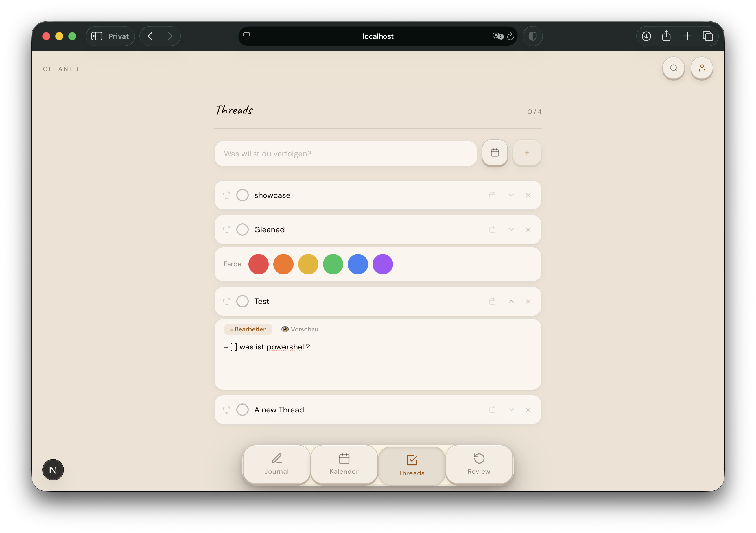Choose the green color swatch
Viewport: 756px width, 533px height.
333,264
